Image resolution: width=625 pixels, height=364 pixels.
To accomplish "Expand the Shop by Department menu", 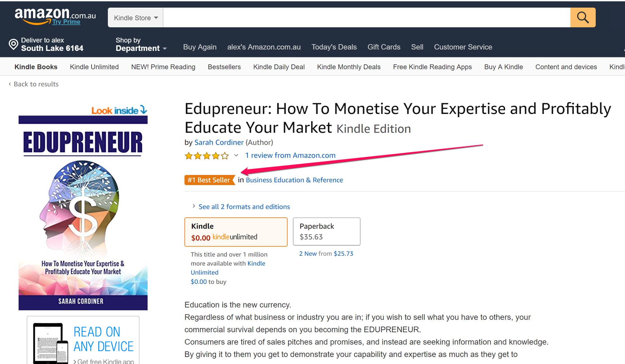I will (141, 45).
